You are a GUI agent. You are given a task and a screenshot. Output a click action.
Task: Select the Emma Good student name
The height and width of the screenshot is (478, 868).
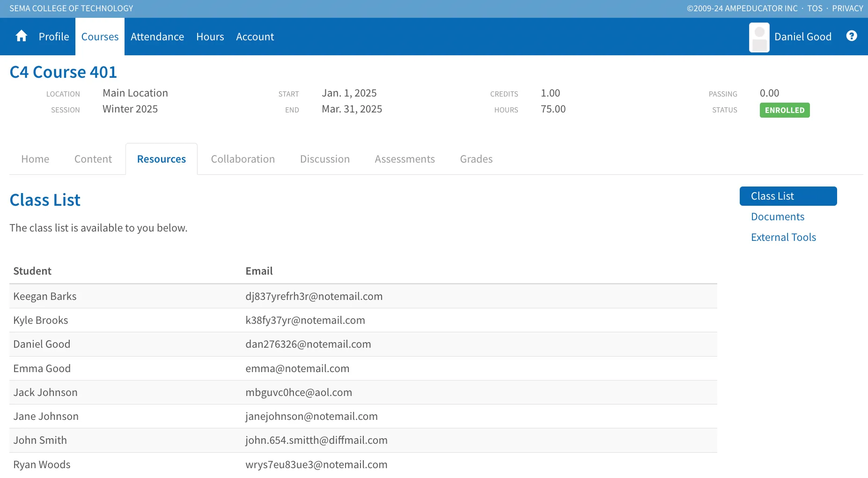(x=42, y=368)
